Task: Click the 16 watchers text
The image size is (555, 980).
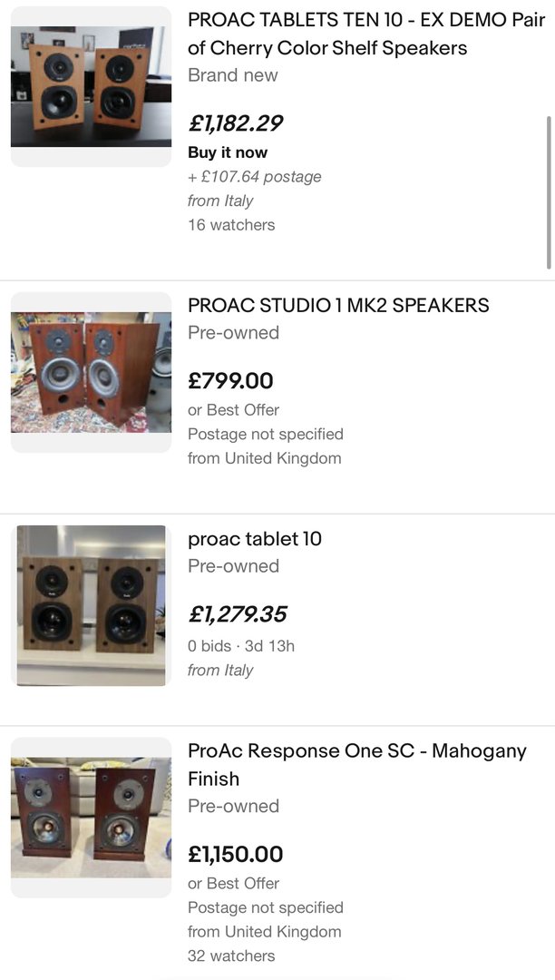Action: pyautogui.click(x=231, y=224)
